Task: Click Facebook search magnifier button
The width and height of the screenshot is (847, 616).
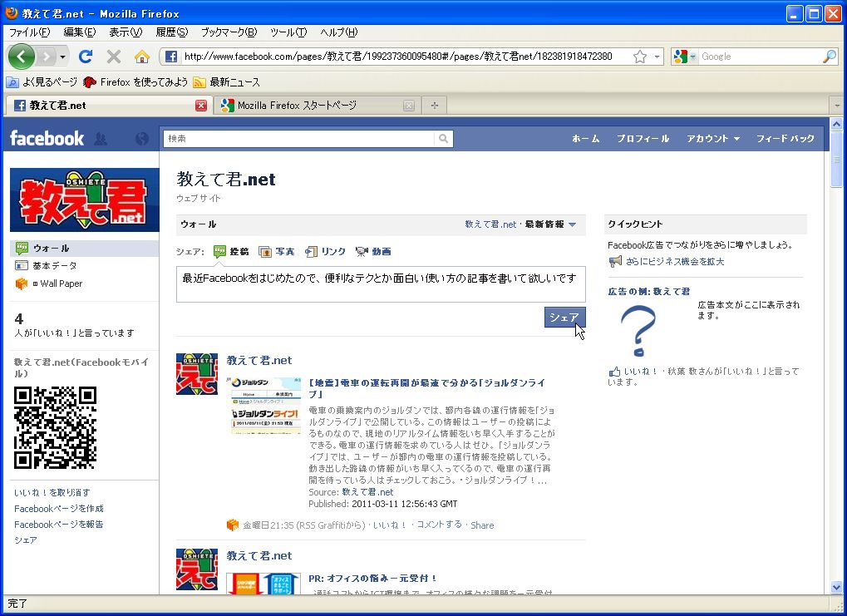Action: (x=443, y=139)
